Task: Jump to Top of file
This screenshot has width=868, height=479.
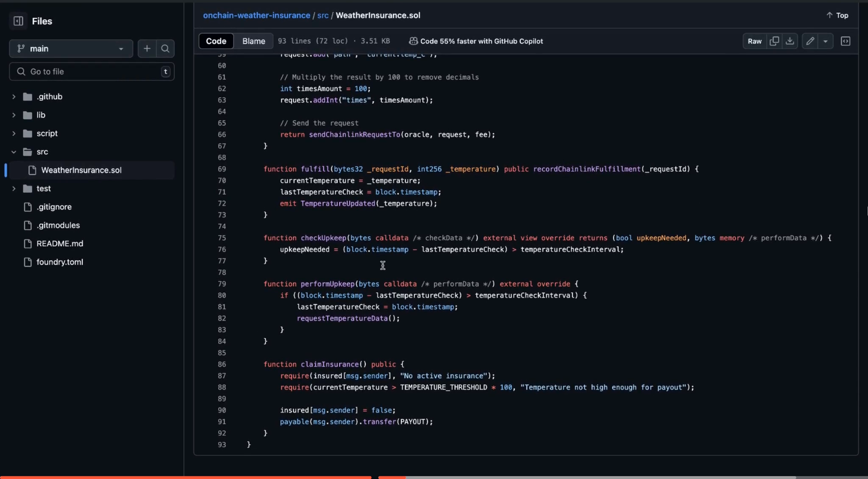Action: click(x=837, y=15)
